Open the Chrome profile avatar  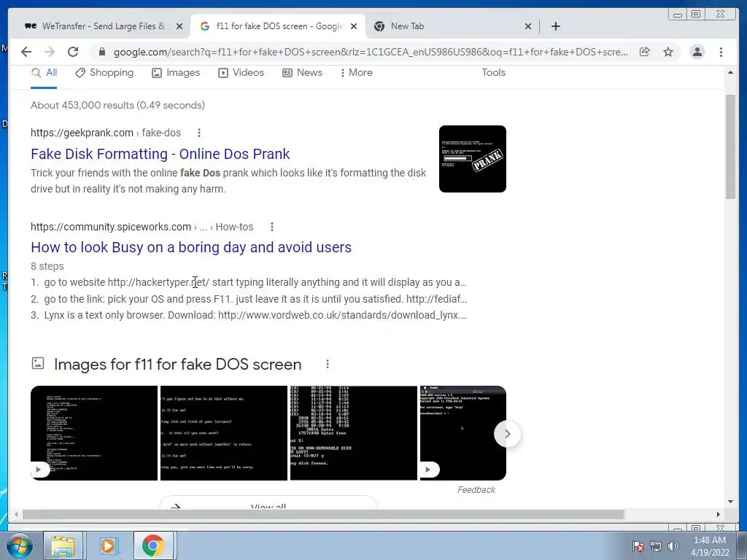coord(697,52)
